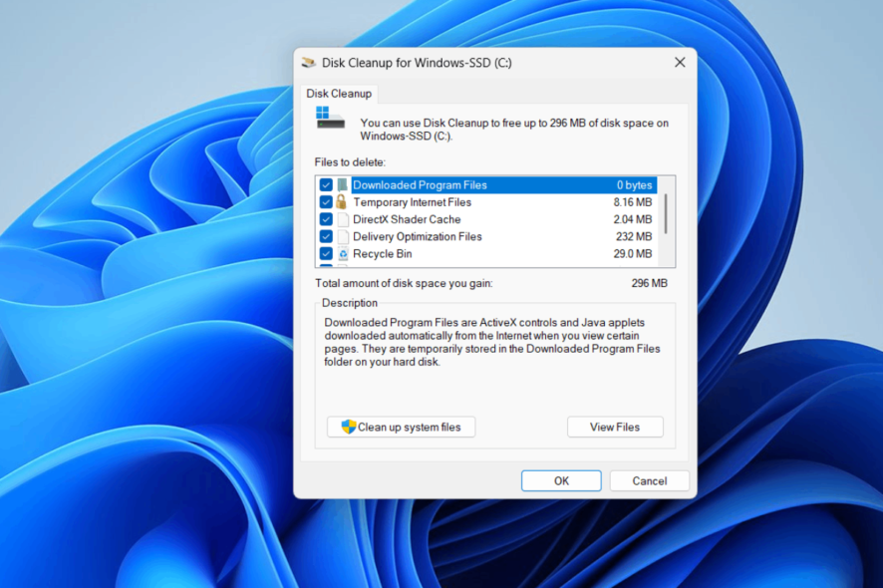The height and width of the screenshot is (588, 883).
Task: Click the file icon next to DirectX Shader Cache
Action: pyautogui.click(x=343, y=219)
